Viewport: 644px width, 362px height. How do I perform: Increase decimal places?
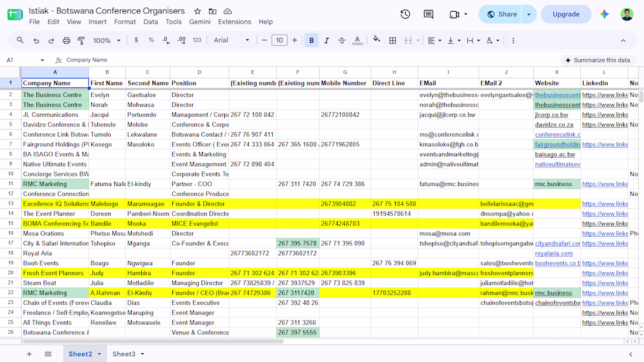point(181,40)
